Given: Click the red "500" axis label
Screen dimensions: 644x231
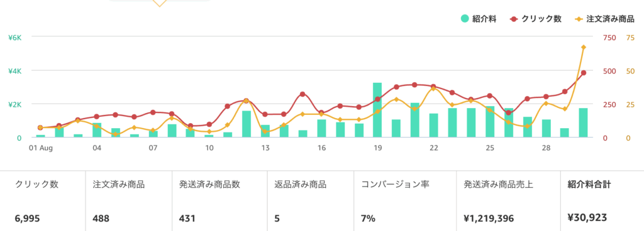Looking at the screenshot, I should pyautogui.click(x=609, y=72).
